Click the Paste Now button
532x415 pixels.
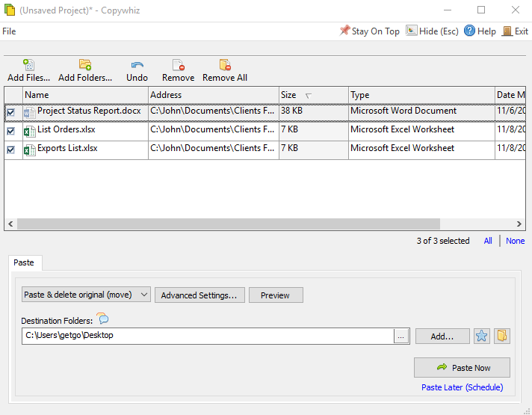[462, 367]
